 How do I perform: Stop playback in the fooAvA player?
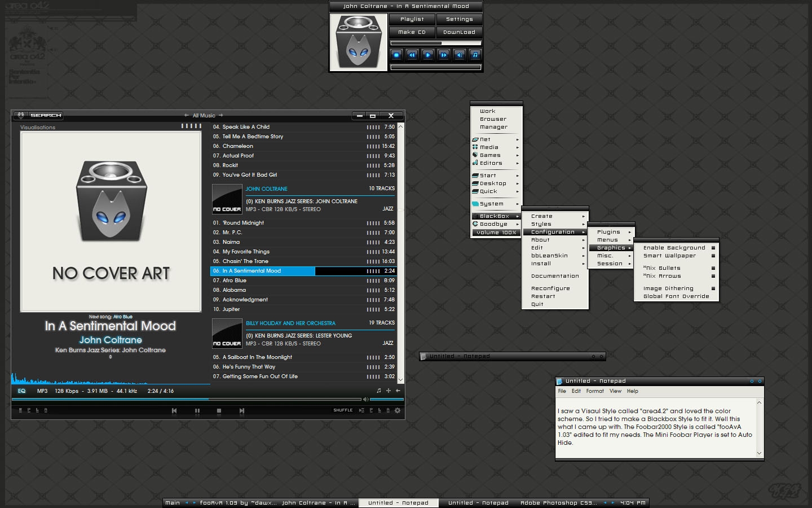(x=219, y=411)
